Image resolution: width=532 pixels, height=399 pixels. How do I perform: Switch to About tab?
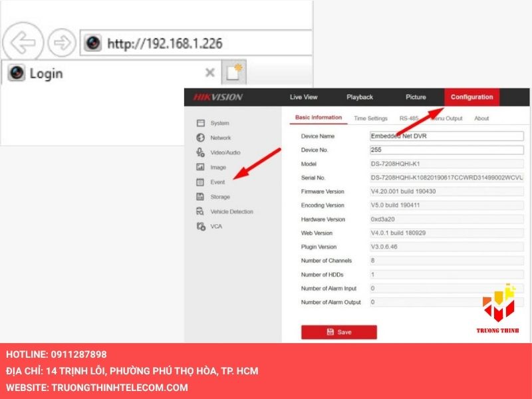click(481, 118)
